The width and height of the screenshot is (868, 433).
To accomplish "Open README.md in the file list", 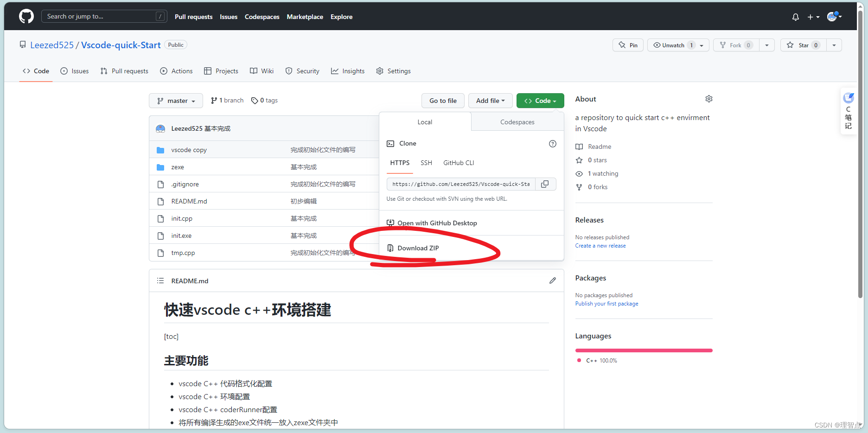I will 189,201.
